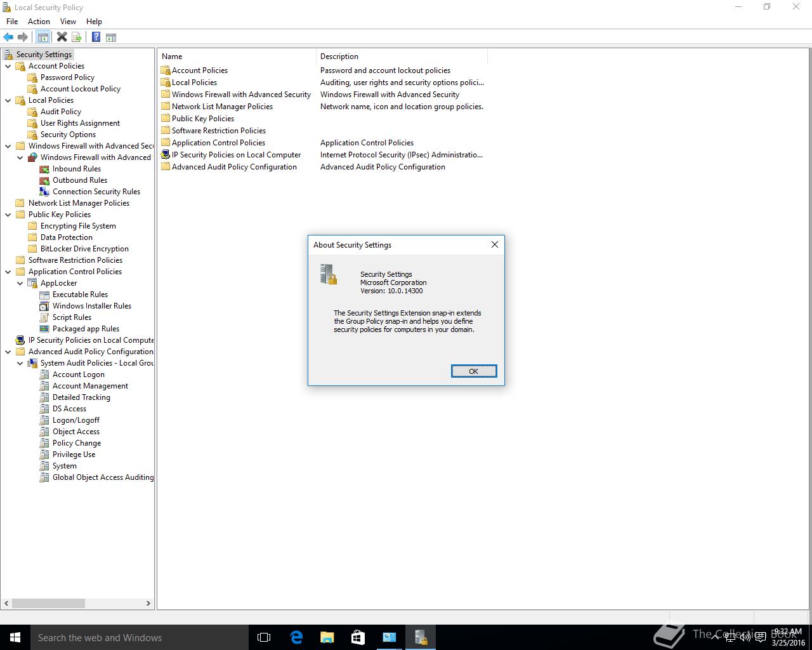Viewport: 812px width, 650px height.
Task: Select Privilege Use in tree
Action: [x=74, y=454]
